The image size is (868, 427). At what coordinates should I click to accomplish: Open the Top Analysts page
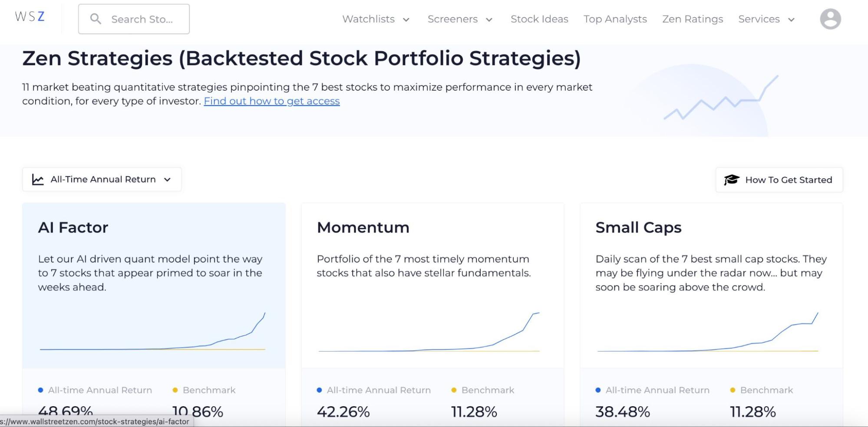pyautogui.click(x=615, y=19)
